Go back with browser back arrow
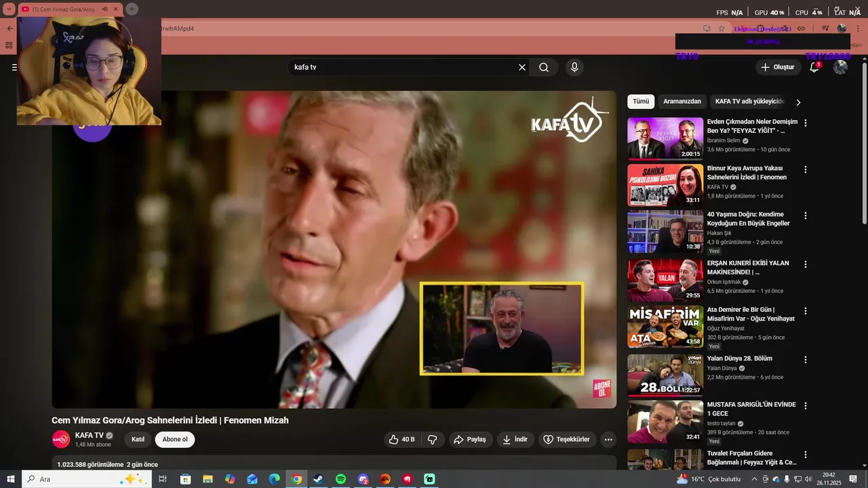868x488 pixels. (9, 28)
